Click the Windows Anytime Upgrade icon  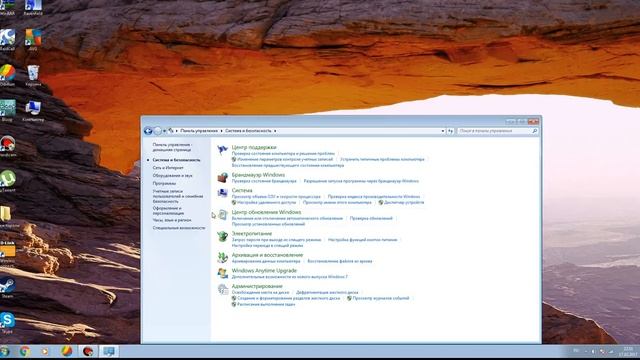coord(222,273)
